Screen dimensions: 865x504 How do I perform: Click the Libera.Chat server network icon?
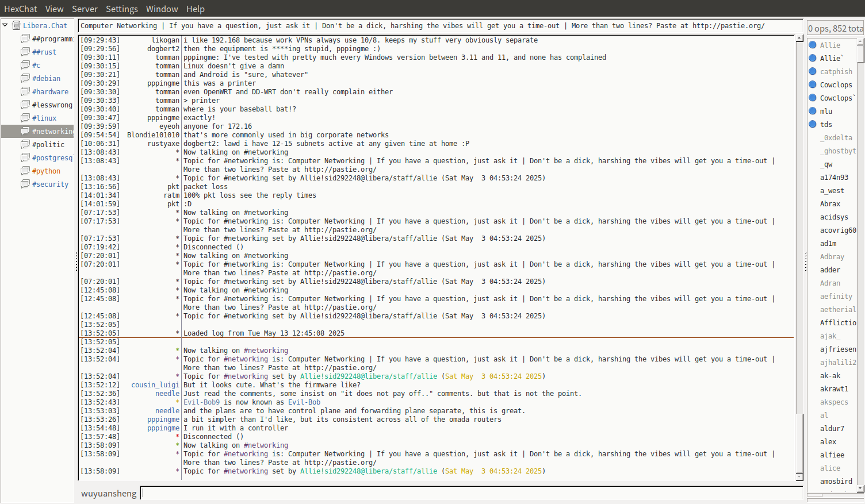point(17,25)
